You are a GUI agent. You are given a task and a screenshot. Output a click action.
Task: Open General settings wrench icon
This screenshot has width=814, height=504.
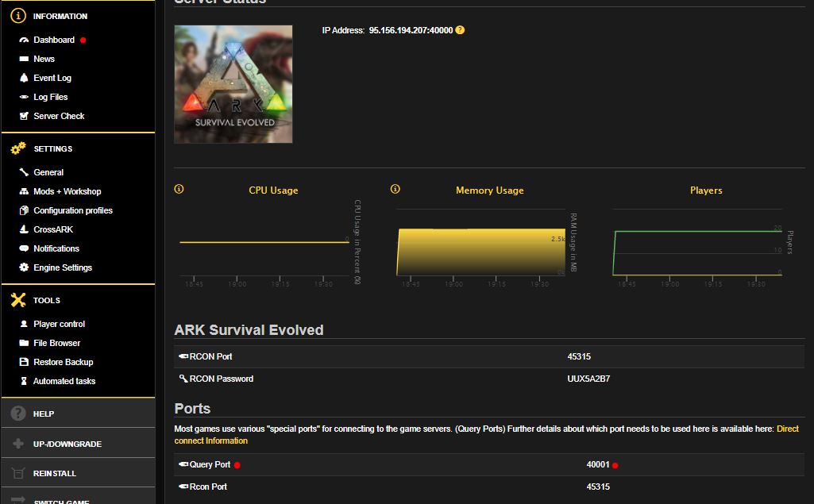pyautogui.click(x=25, y=172)
